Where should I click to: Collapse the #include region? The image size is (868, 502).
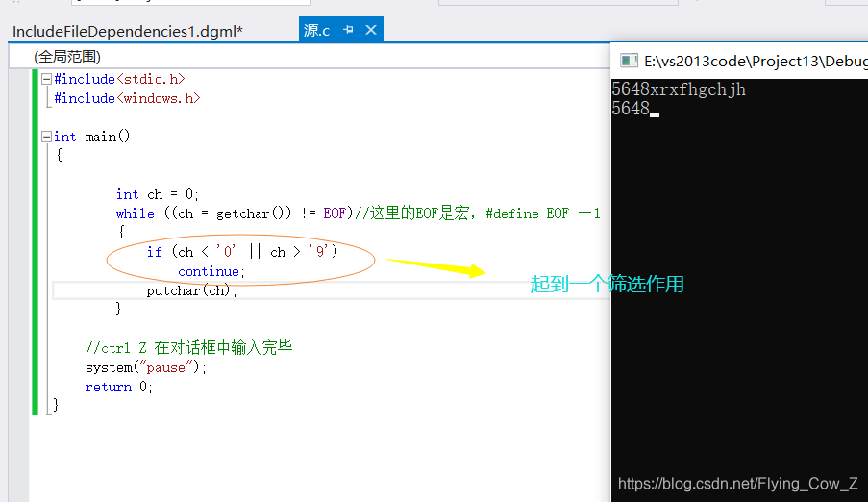point(47,79)
